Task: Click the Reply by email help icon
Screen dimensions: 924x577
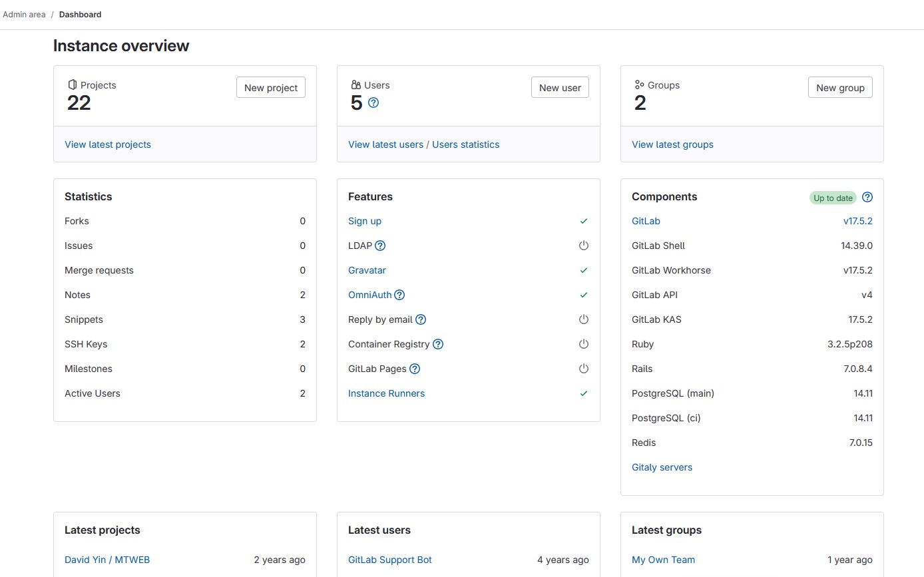Action: pyautogui.click(x=421, y=319)
